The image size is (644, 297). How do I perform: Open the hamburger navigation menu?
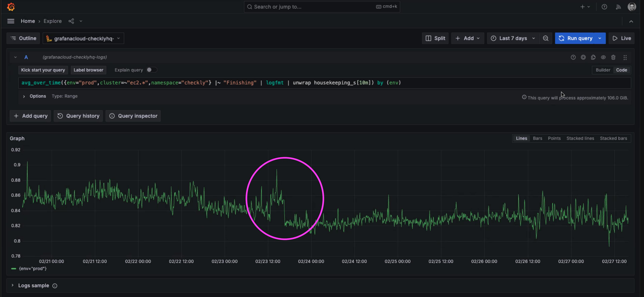pyautogui.click(x=11, y=21)
